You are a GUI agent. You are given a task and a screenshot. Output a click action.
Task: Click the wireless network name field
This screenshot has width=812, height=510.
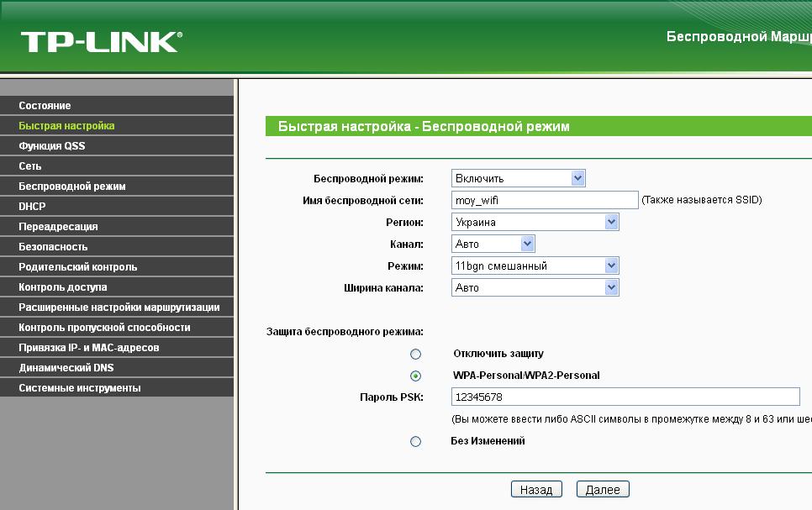tap(545, 200)
